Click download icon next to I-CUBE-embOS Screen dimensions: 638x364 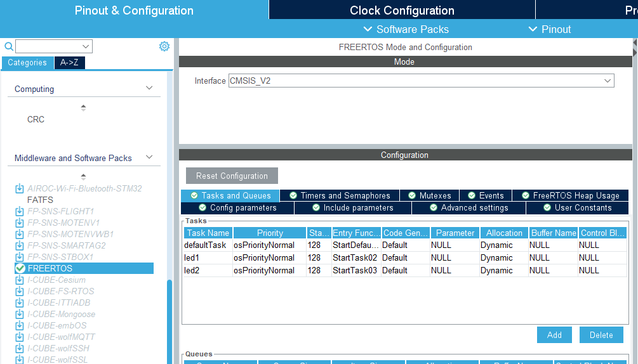[20, 325]
